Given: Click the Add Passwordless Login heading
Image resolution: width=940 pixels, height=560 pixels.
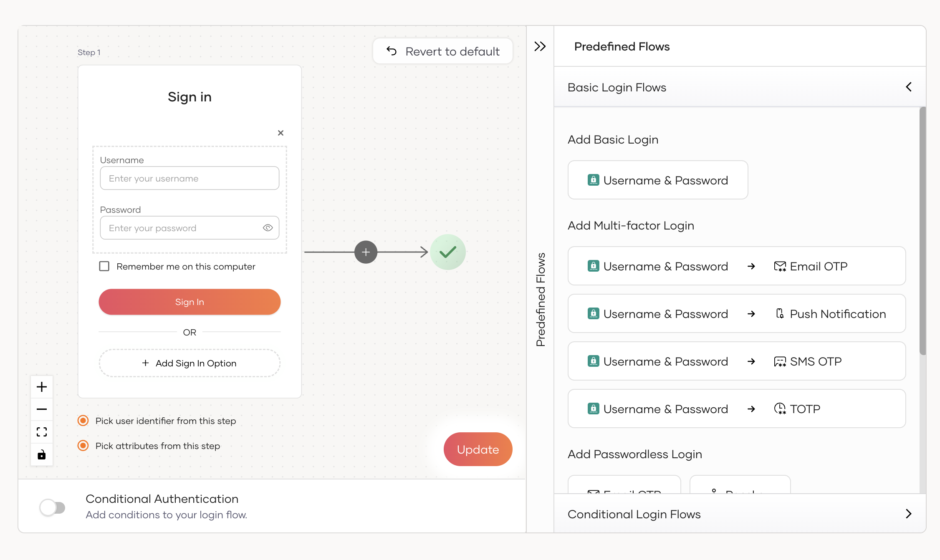Looking at the screenshot, I should tap(634, 454).
